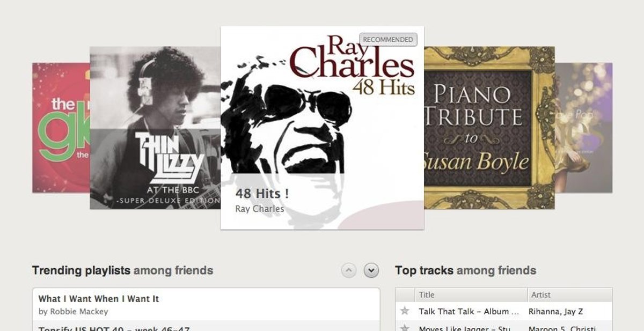Screen dimensions: 644x331
Task: Show the next trending playlists with the down arrow
Action: click(371, 271)
